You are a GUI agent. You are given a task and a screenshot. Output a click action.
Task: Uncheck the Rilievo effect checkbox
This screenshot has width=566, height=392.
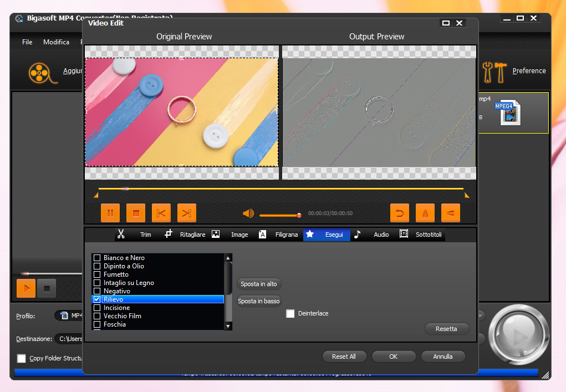coord(97,299)
